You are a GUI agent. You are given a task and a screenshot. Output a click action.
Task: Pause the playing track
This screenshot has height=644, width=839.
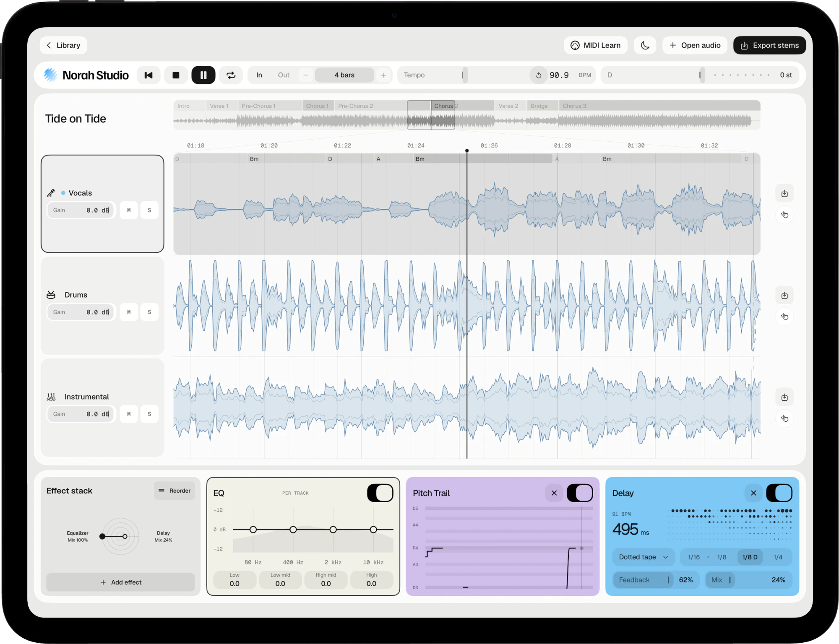pyautogui.click(x=203, y=75)
